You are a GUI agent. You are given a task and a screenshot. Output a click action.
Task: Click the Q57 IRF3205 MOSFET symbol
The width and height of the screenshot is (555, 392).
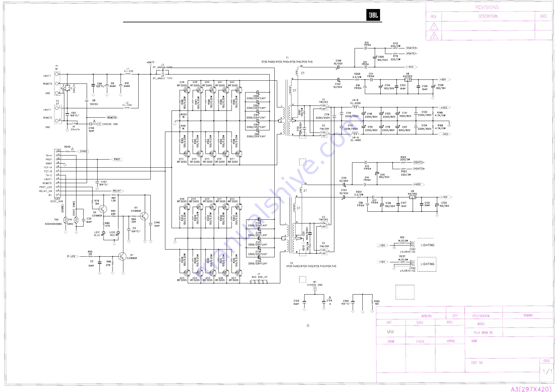tap(238, 273)
